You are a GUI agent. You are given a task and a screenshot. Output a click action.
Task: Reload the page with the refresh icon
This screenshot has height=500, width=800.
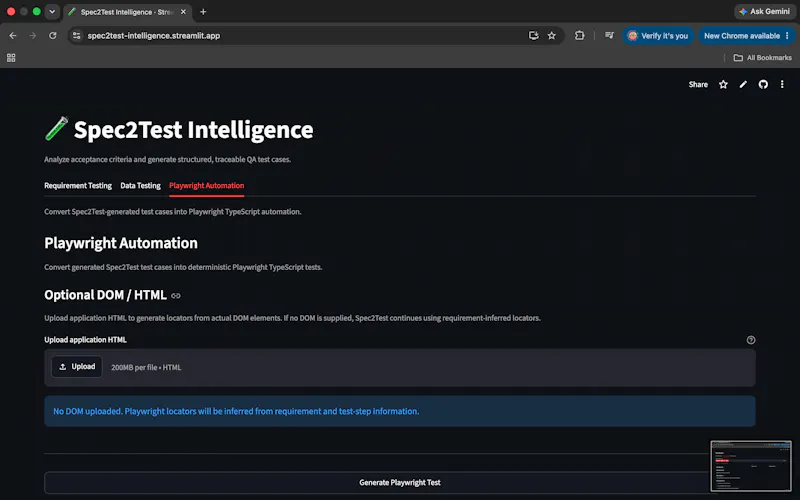tap(53, 36)
